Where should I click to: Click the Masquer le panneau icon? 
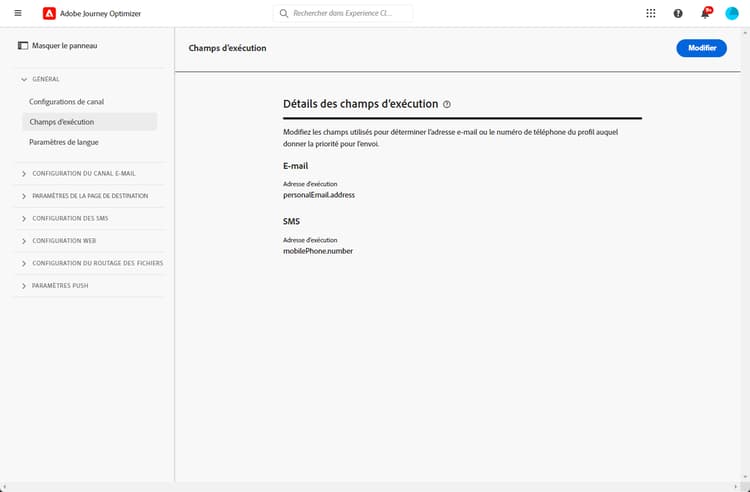tap(24, 46)
